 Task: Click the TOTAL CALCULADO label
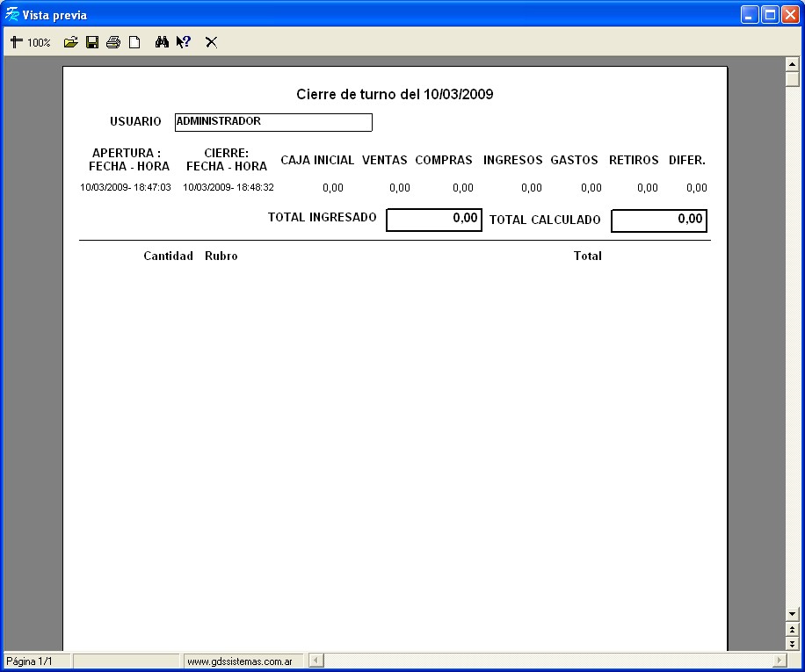click(x=545, y=220)
